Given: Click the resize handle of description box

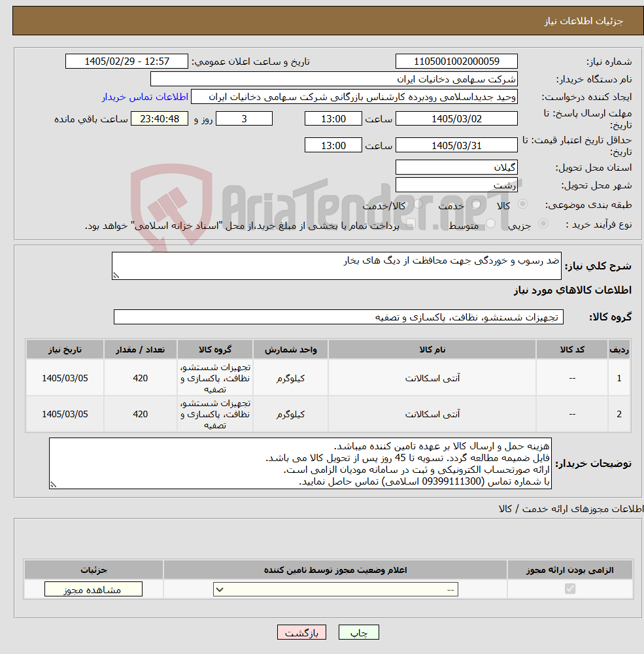Looking at the screenshot, I should point(116,276).
